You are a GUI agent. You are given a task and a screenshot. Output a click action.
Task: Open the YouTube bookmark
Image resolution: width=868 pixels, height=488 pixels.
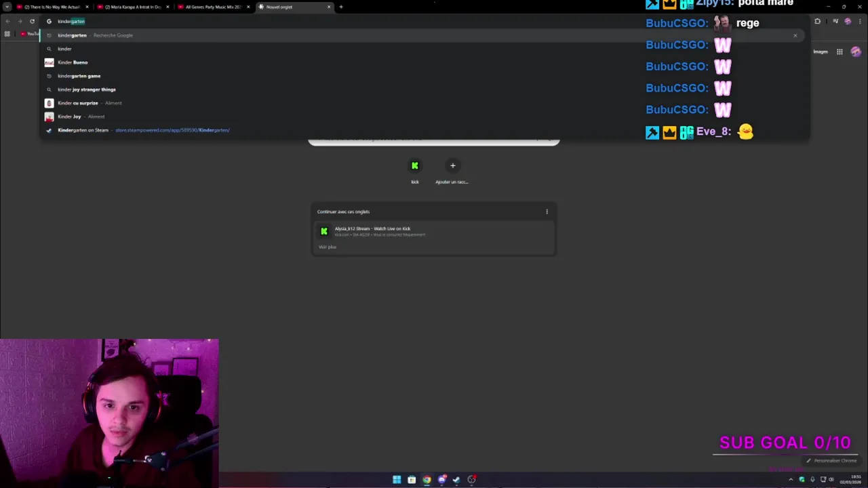coord(29,33)
